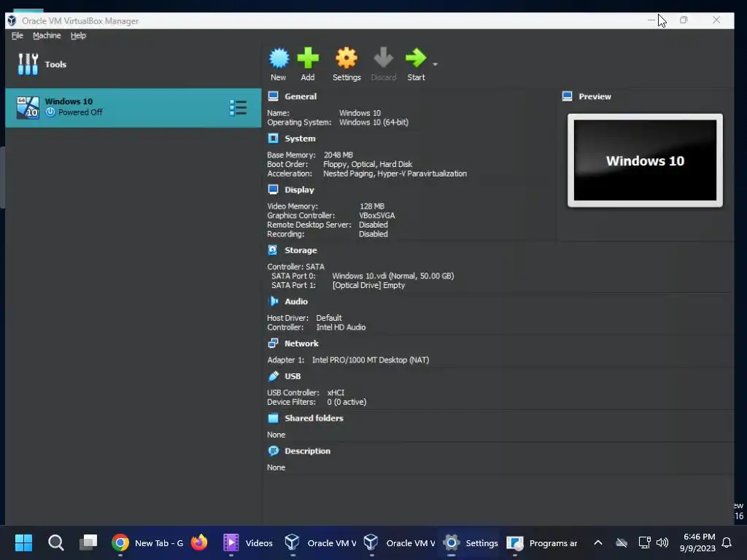Open the Start button dropdown arrow
Image resolution: width=747 pixels, height=560 pixels.
point(435,64)
